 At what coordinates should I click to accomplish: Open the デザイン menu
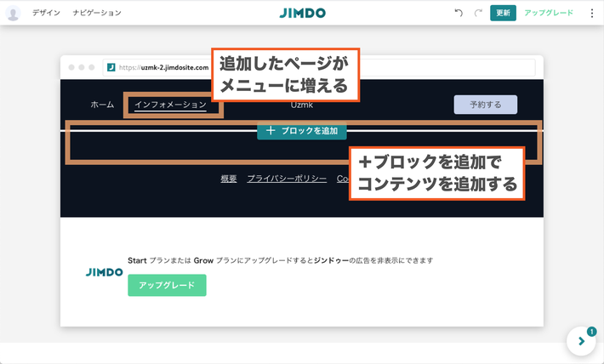(x=46, y=13)
